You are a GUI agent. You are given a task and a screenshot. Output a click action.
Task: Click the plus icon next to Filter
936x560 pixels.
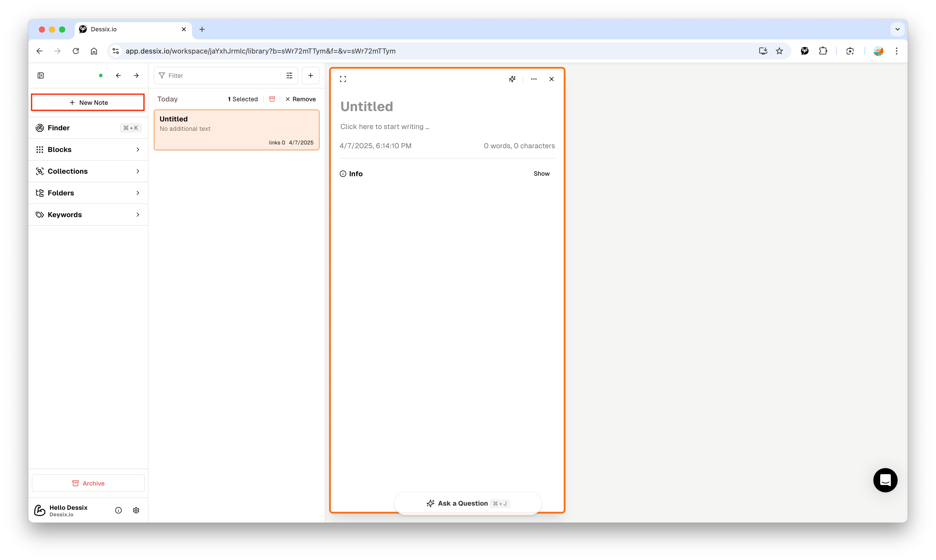(310, 75)
